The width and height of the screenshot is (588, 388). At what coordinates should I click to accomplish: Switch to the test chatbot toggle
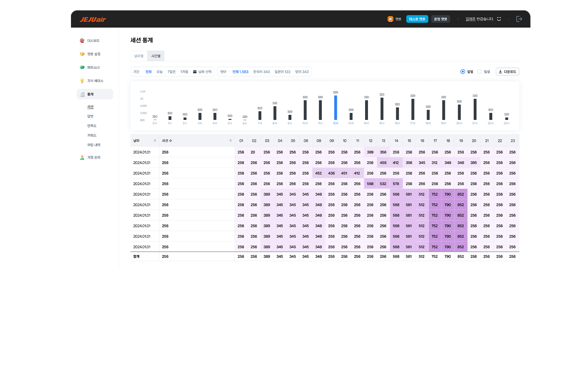pos(417,19)
